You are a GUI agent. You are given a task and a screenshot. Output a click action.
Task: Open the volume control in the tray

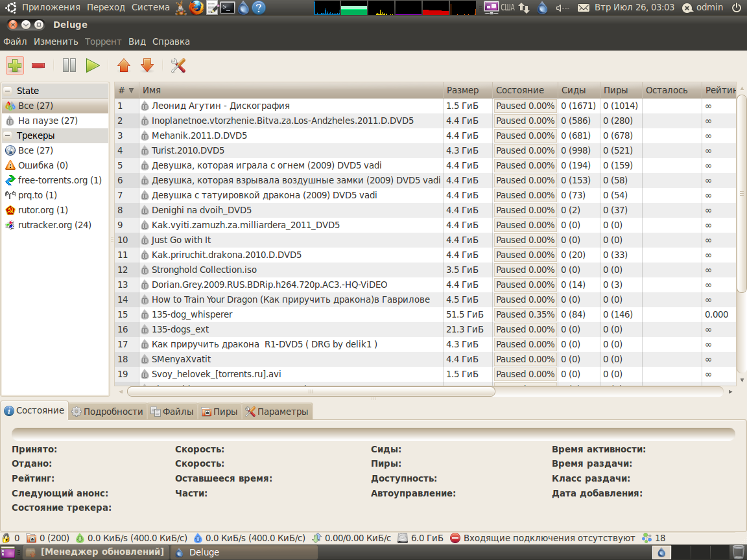click(x=563, y=7)
